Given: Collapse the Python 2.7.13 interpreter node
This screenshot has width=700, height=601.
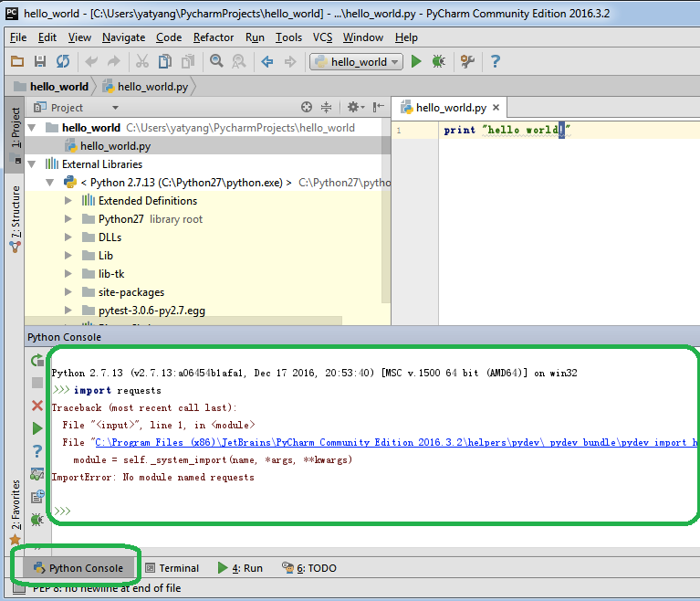Looking at the screenshot, I should tap(49, 183).
